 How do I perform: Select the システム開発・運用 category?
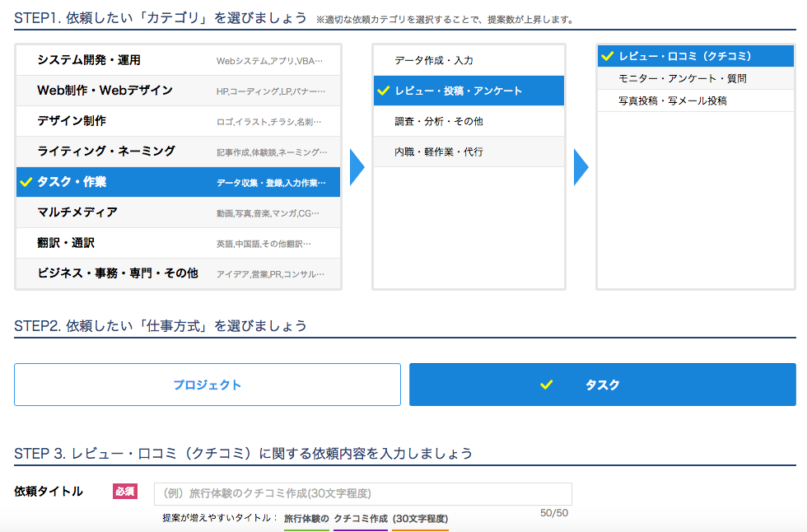pyautogui.click(x=178, y=60)
